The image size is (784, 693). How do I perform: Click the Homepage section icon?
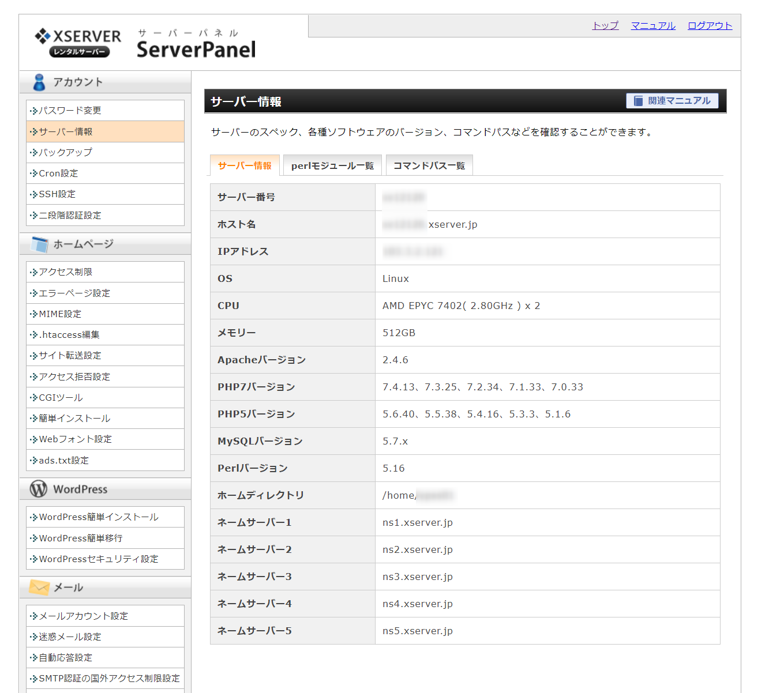pos(40,244)
